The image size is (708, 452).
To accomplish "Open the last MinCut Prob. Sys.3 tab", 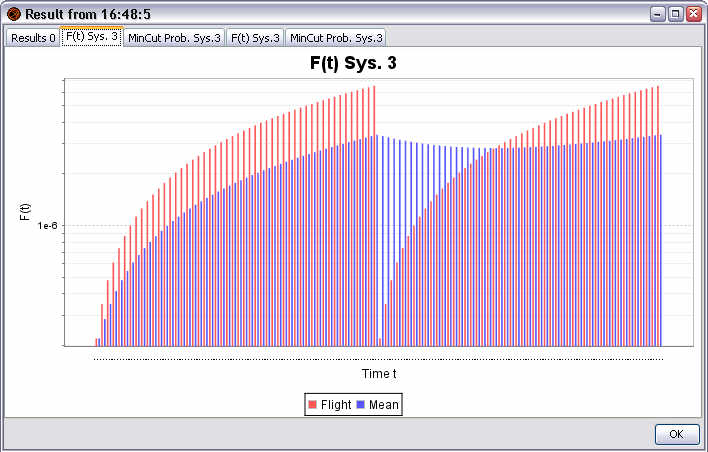I will tap(336, 38).
